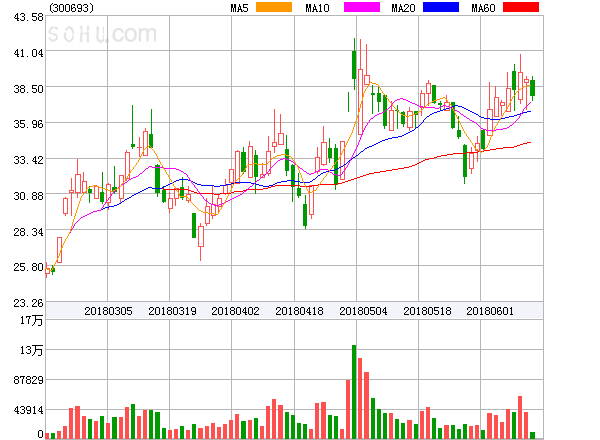Click the 43914 volume axis label
The width and height of the screenshot is (600, 440).
29,411
